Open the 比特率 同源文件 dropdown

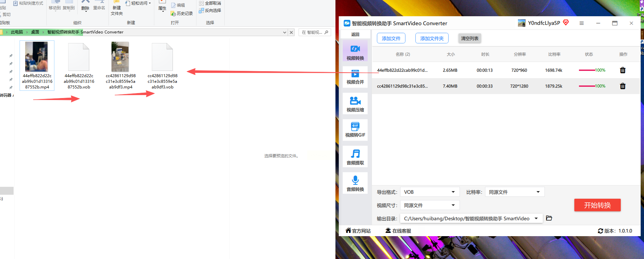tap(515, 192)
